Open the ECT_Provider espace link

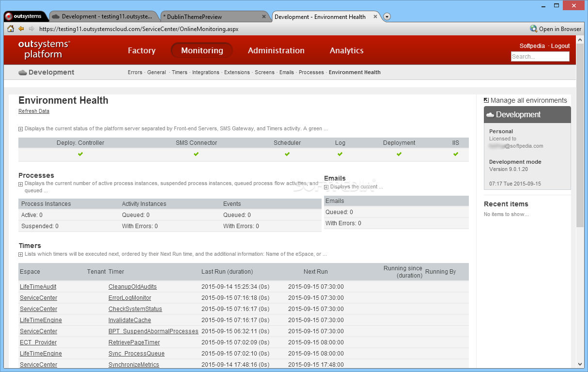[38, 342]
